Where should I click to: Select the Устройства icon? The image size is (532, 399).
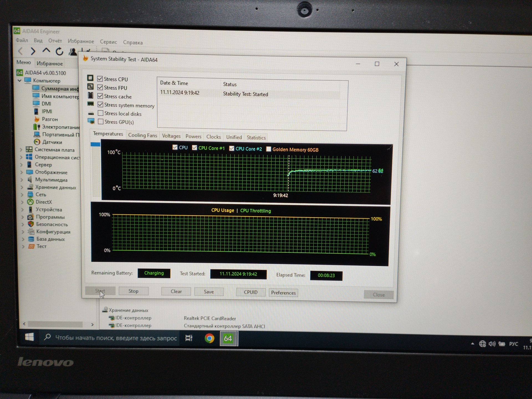click(30, 209)
